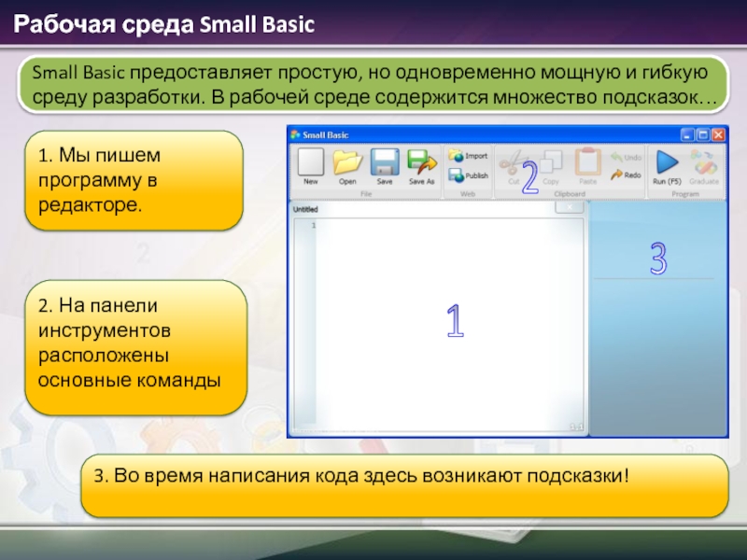
Task: Open a program file with Open icon
Action: point(347,166)
